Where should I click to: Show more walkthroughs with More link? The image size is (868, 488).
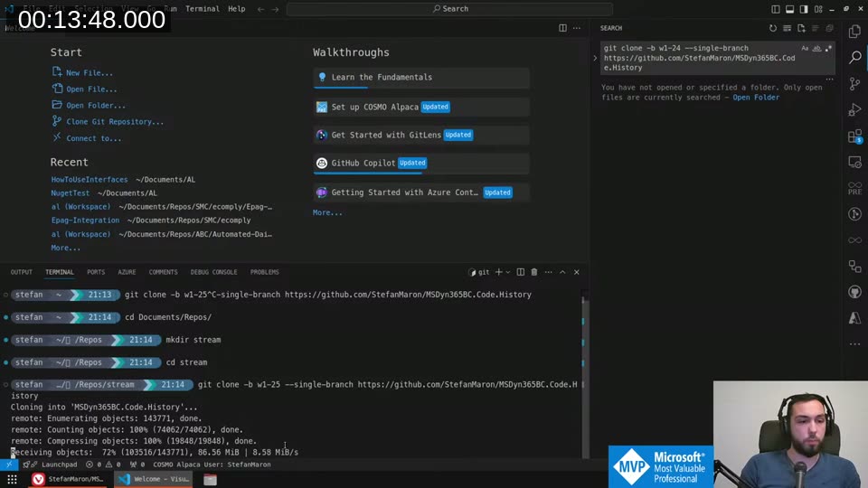coord(327,212)
